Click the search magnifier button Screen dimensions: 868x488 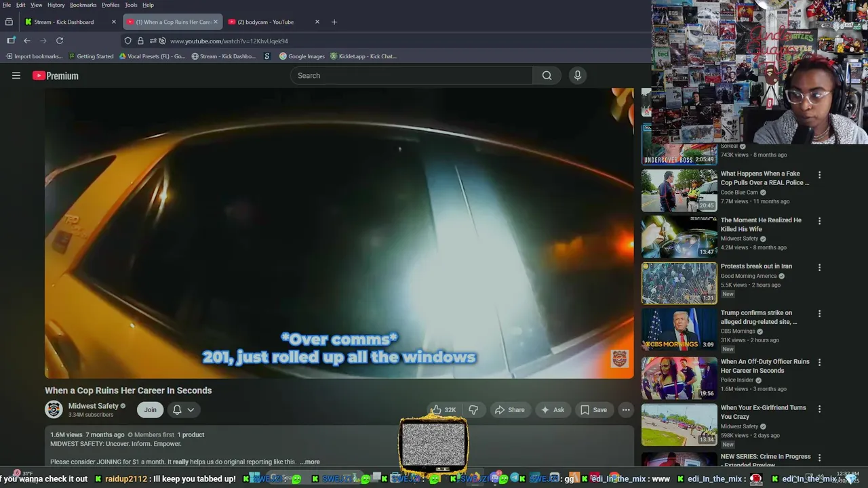(x=547, y=75)
